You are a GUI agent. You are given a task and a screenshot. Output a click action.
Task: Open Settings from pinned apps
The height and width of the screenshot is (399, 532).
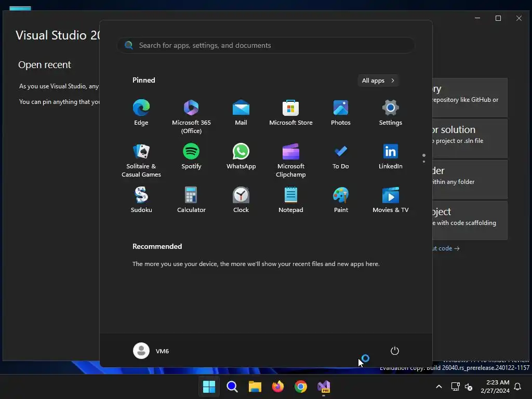click(391, 113)
